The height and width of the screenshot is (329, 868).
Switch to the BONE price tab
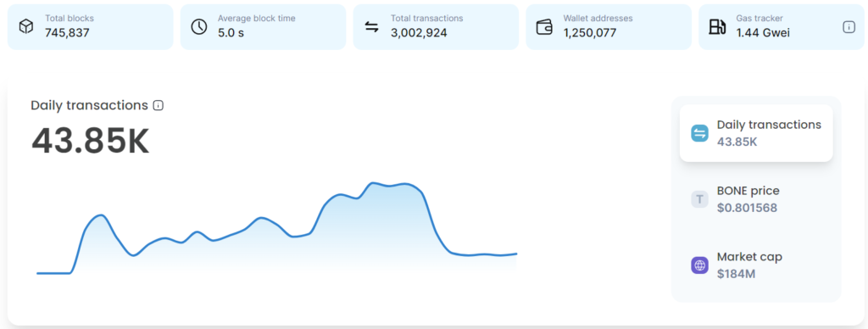click(756, 199)
